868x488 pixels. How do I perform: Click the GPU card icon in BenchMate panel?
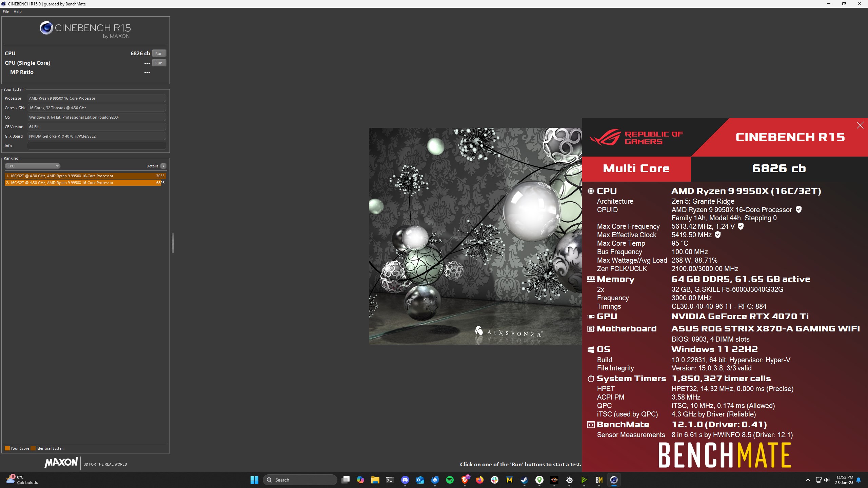pyautogui.click(x=591, y=317)
